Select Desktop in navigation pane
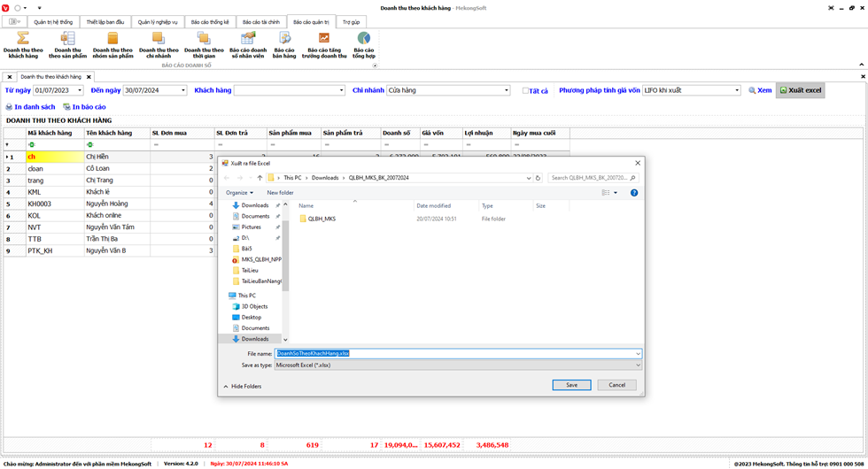This screenshot has width=868, height=469. point(251,318)
